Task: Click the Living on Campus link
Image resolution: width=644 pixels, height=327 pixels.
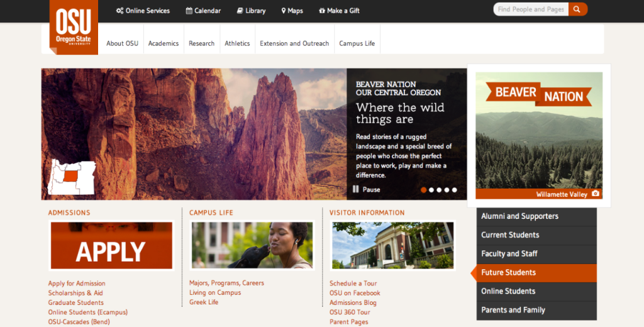Action: point(215,292)
